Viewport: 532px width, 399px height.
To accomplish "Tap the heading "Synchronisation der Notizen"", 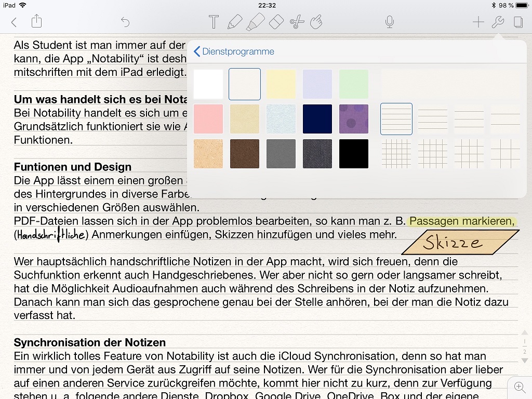I will (89, 342).
